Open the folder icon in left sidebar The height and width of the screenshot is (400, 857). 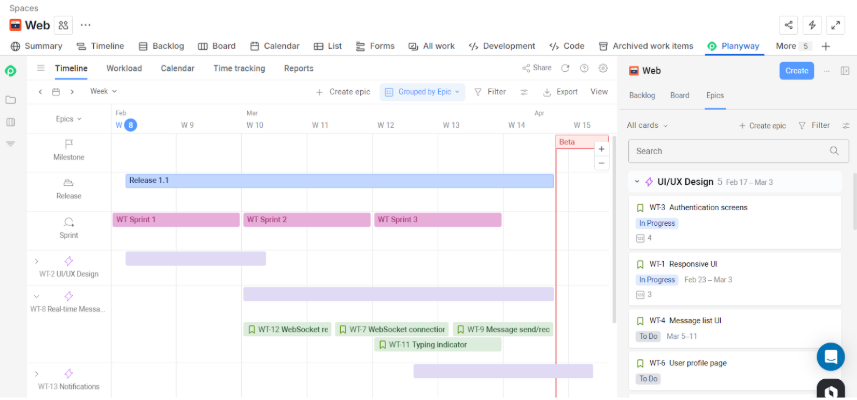coord(10,100)
